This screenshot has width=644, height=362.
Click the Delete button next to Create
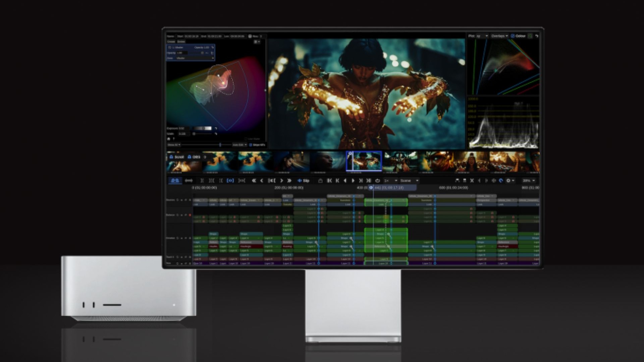coord(181,42)
